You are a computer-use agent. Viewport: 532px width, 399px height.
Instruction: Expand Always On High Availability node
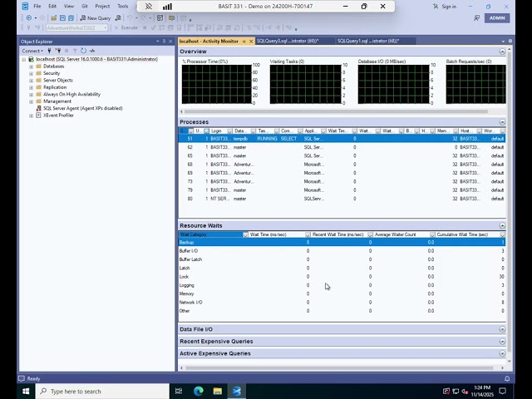click(32, 95)
